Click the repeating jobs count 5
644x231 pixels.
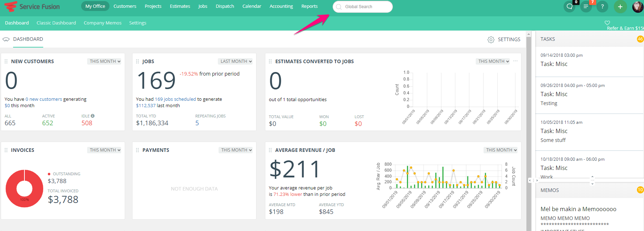coord(197,123)
